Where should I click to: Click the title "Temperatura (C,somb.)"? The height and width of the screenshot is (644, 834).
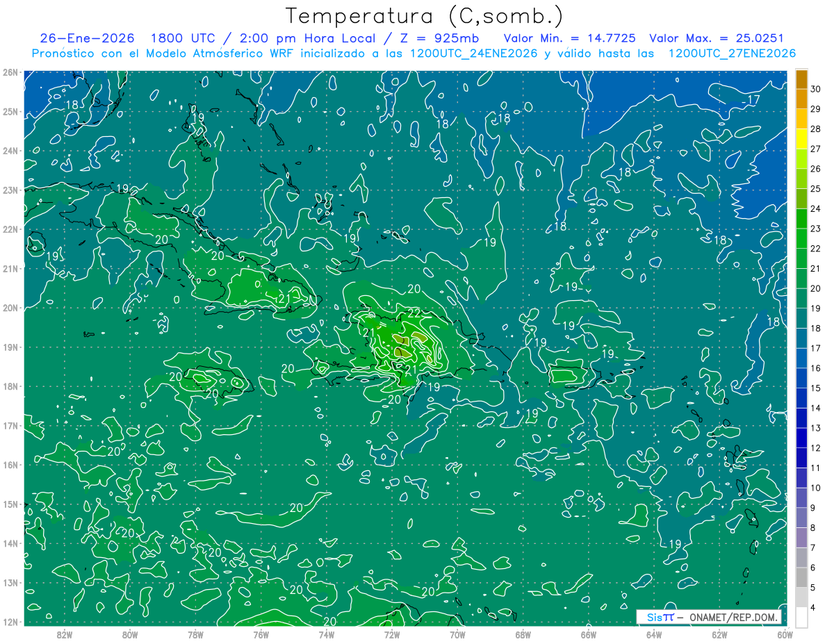[425, 16]
